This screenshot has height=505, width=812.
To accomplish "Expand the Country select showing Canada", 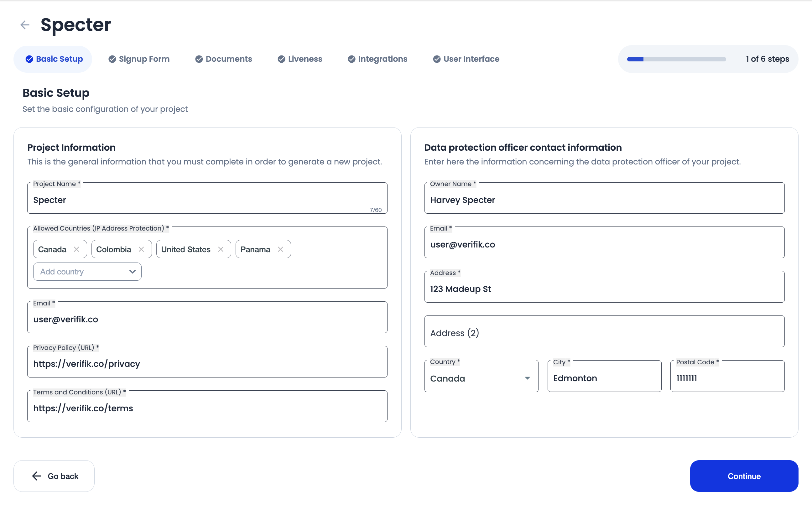I will pos(481,378).
